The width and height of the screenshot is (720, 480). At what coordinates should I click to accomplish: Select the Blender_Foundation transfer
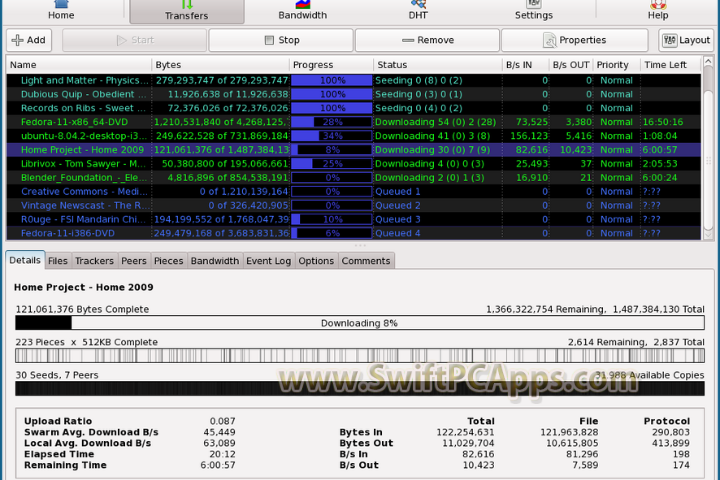pyautogui.click(x=354, y=178)
